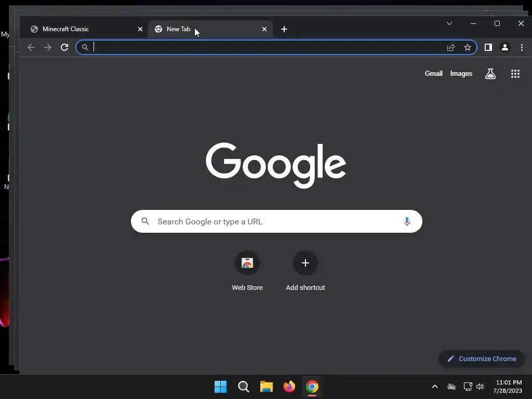This screenshot has height=399, width=532.
Task: Open network settings from tray
Action: [x=468, y=387]
